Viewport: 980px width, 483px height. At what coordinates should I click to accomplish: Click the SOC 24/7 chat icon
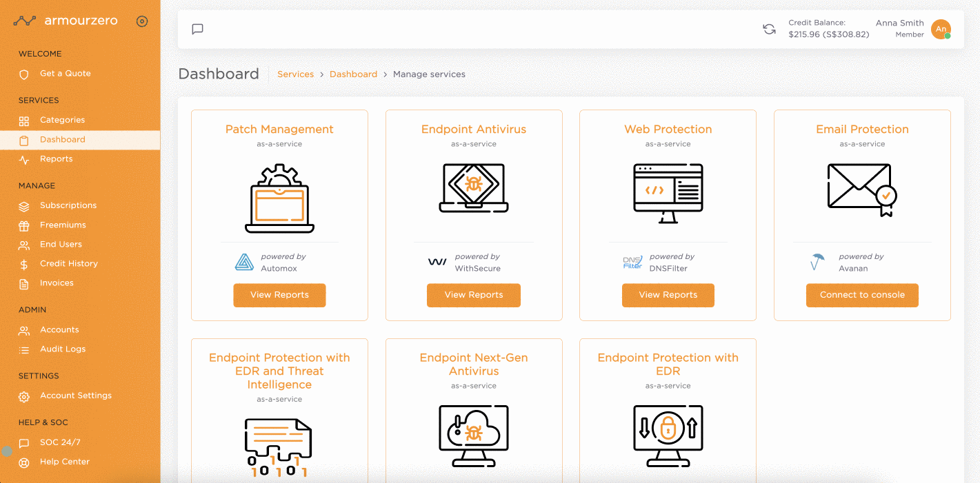click(x=24, y=443)
